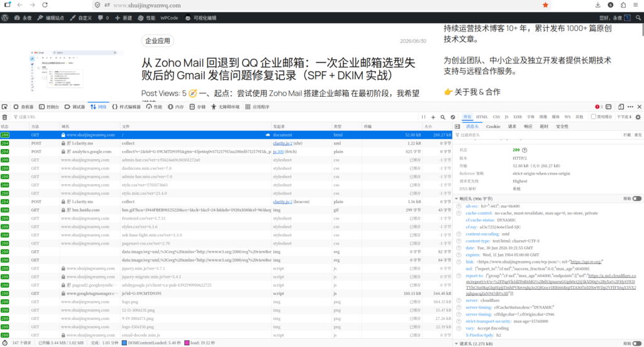This screenshot has height=347, width=644.
Task: Open the Firefox hamburger menu
Action: (635, 5)
